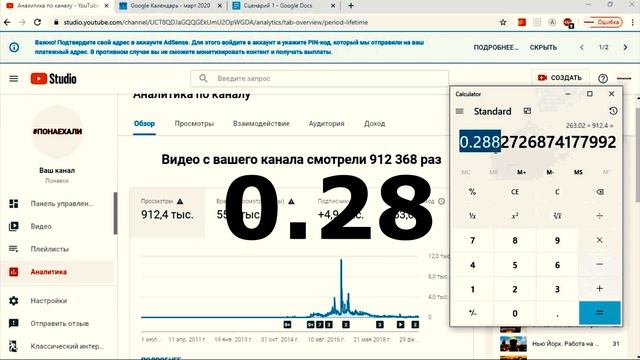Click the Calculator square root key
This screenshot has height=360, width=640.
(557, 216)
